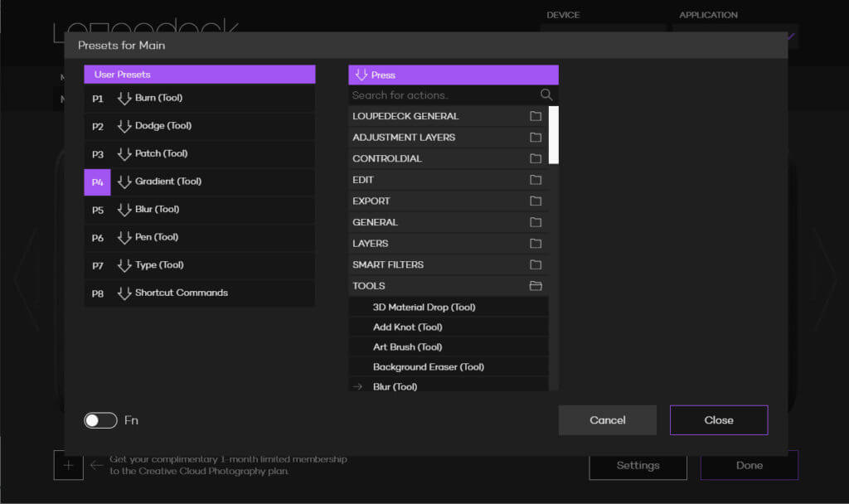Toggle the Fn switch
Image resolution: width=849 pixels, height=504 pixels.
pos(100,420)
